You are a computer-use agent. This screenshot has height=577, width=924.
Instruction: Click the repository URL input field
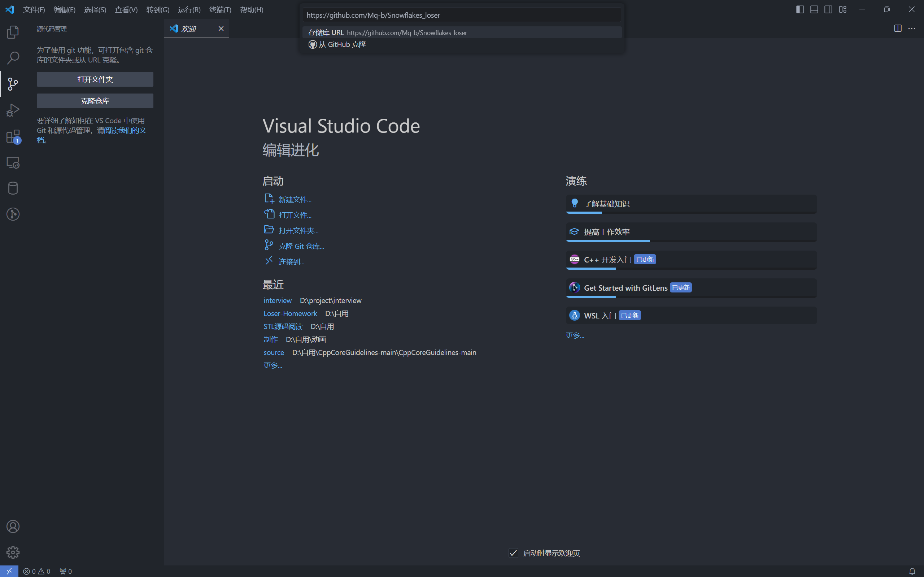(x=462, y=15)
